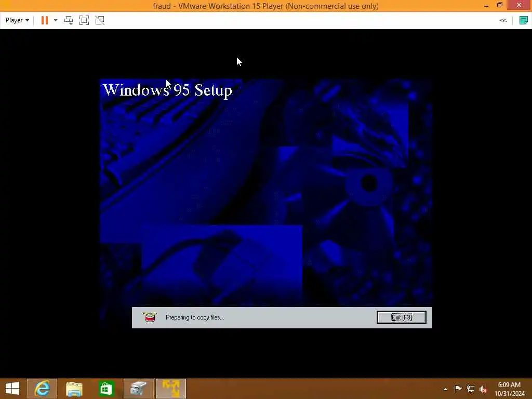
Task: Close the VMware Player window
Action: [x=519, y=5]
